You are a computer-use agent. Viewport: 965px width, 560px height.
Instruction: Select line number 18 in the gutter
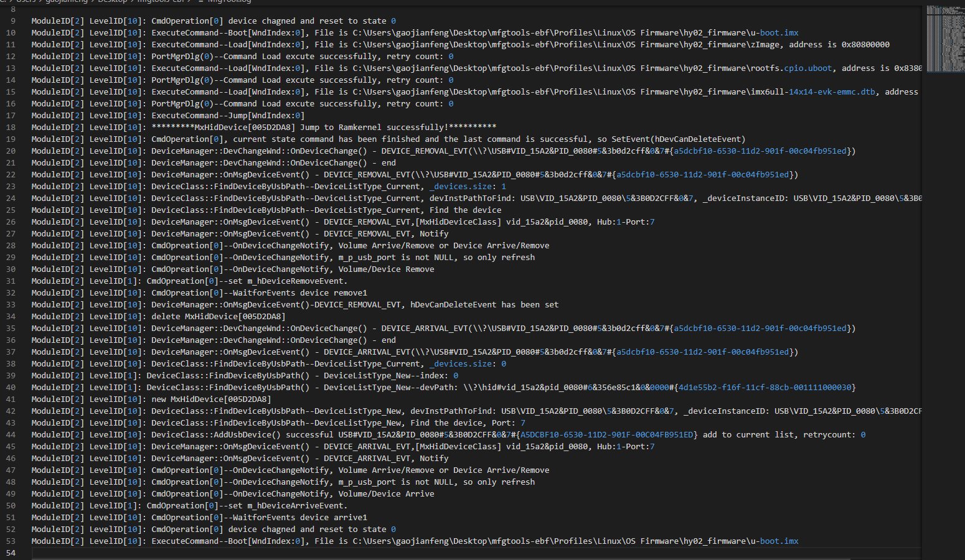pos(11,128)
